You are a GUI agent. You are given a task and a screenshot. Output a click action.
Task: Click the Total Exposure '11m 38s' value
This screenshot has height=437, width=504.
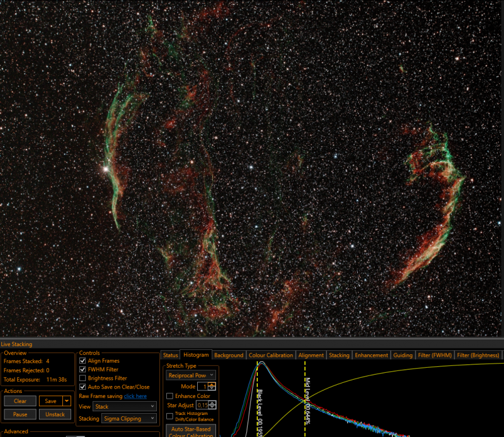(x=57, y=380)
